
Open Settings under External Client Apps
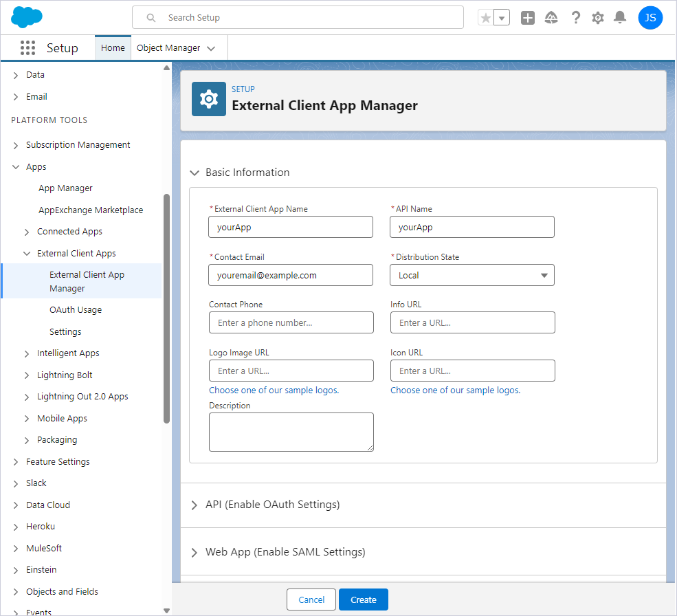click(65, 332)
